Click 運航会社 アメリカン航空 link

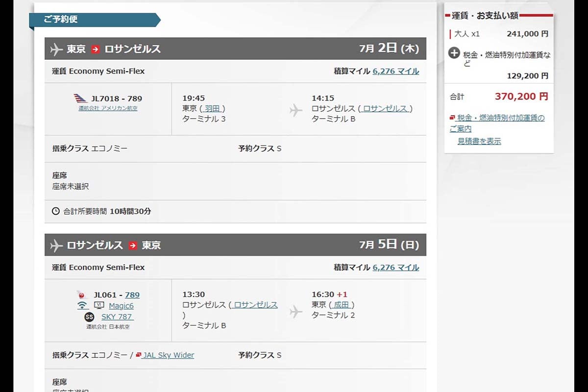(108, 108)
